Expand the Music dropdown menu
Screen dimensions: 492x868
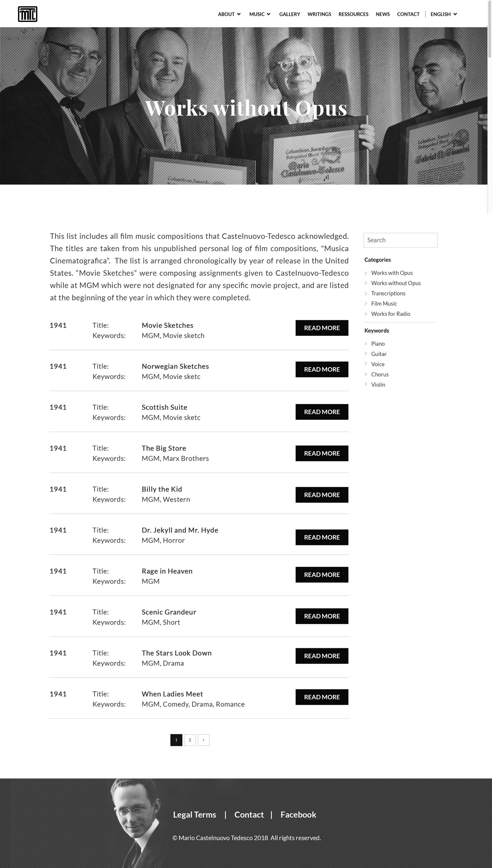(x=260, y=14)
